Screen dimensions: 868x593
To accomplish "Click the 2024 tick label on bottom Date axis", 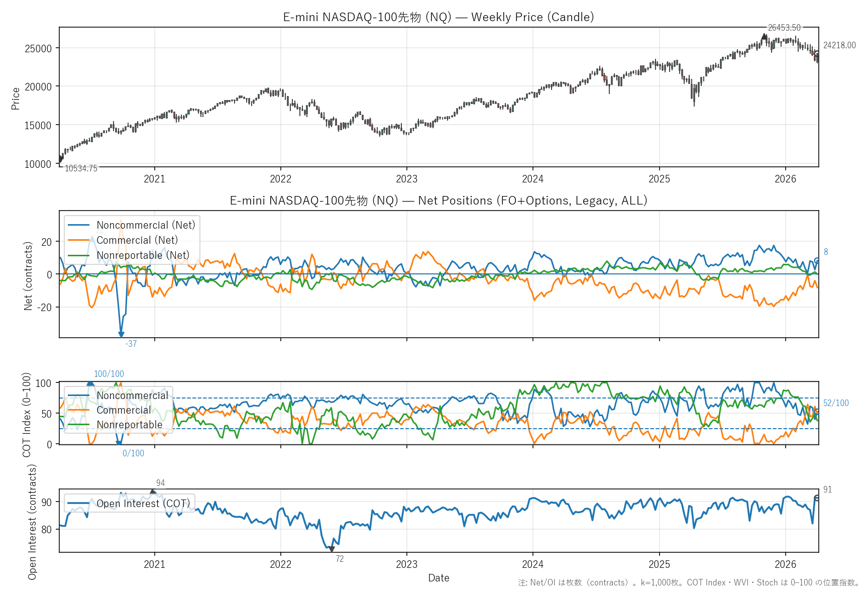I will (x=532, y=564).
